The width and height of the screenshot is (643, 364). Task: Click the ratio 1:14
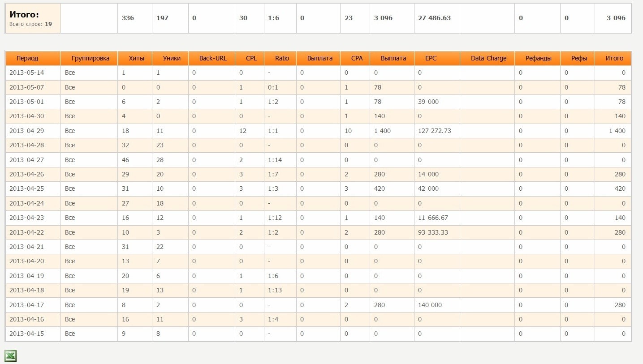click(275, 160)
